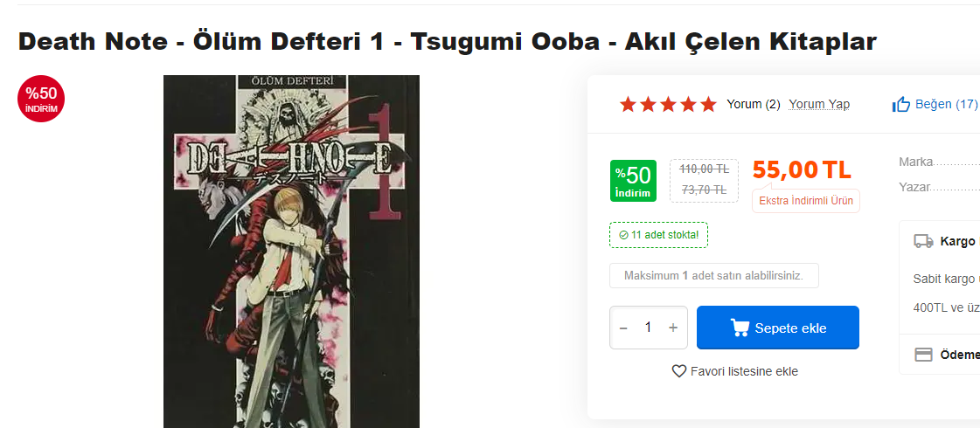
Task: Add to Favori listesine ekle
Action: pos(743,371)
